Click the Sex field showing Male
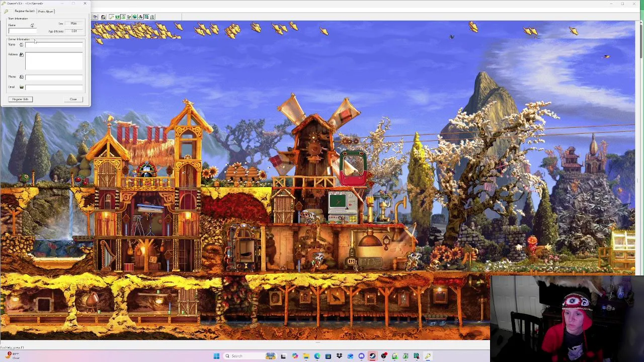 73,24
